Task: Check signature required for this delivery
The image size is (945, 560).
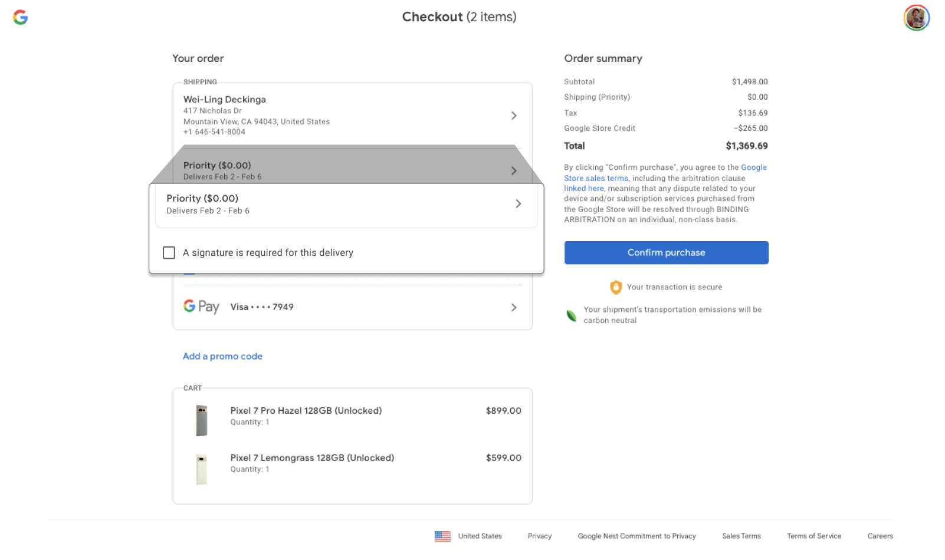Action: 169,253
